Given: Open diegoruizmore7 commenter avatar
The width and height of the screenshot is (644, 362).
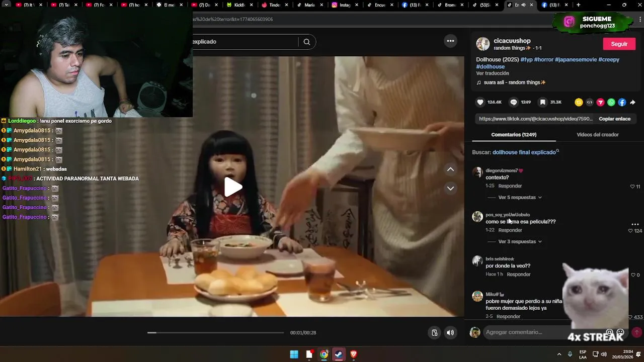Looking at the screenshot, I should pyautogui.click(x=477, y=172).
